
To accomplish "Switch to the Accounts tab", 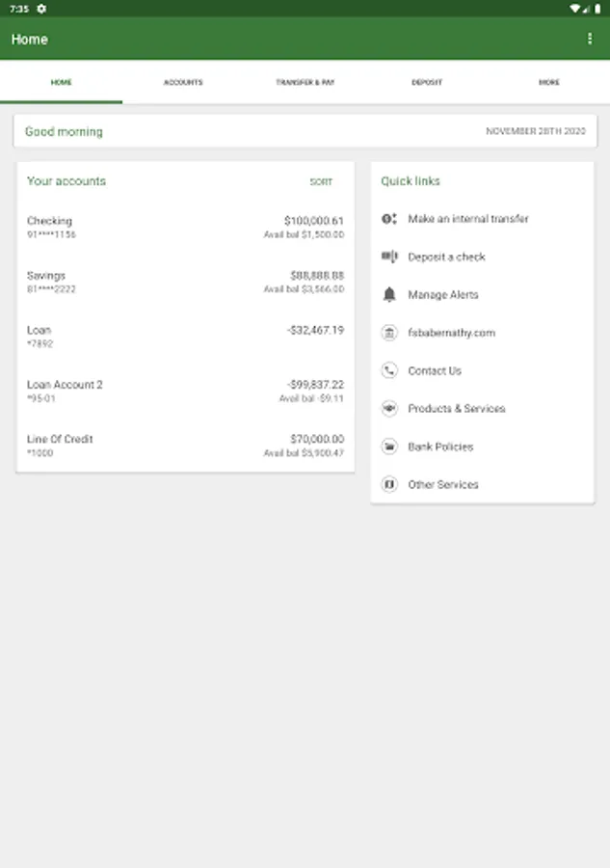I will 183,83.
